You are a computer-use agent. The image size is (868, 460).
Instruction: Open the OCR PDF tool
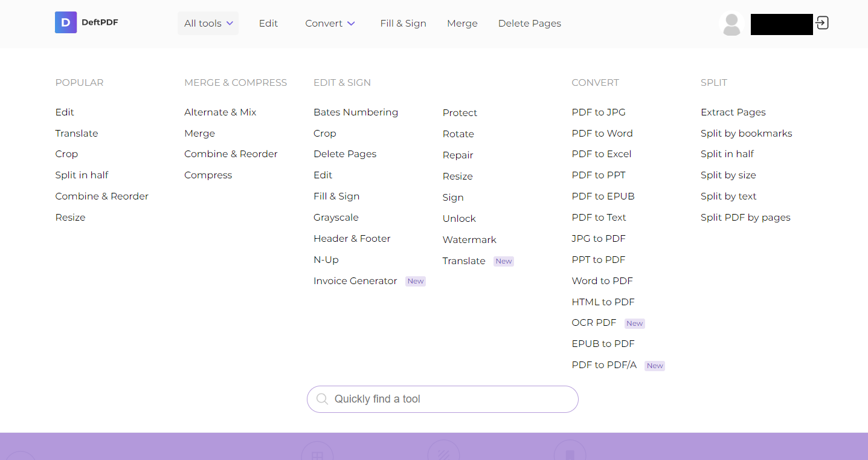(x=594, y=322)
